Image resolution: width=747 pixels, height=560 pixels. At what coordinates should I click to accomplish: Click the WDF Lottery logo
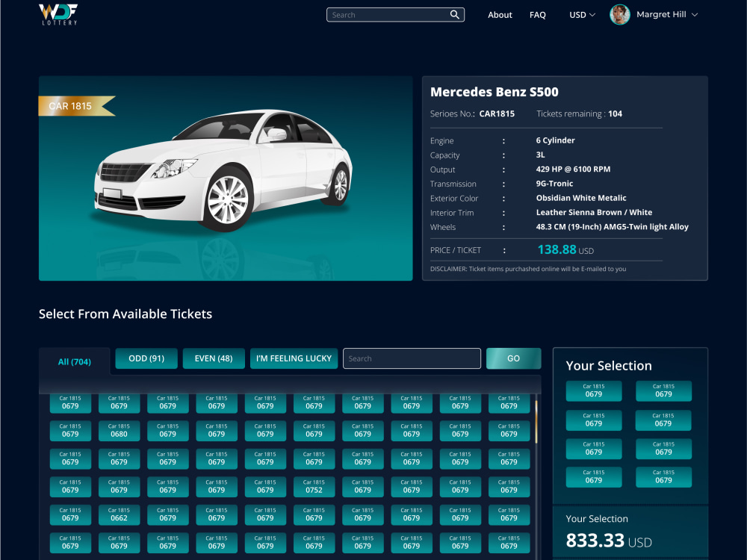tap(58, 14)
